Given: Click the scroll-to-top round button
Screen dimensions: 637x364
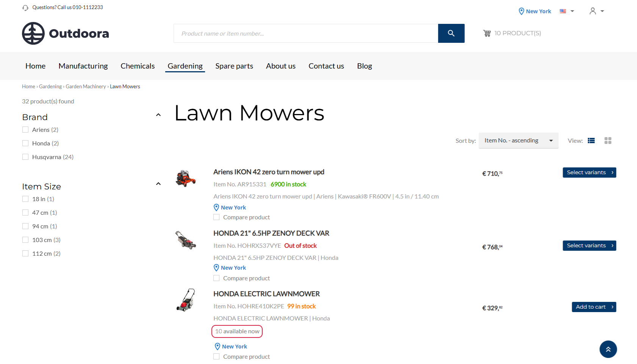Looking at the screenshot, I should pos(608,349).
